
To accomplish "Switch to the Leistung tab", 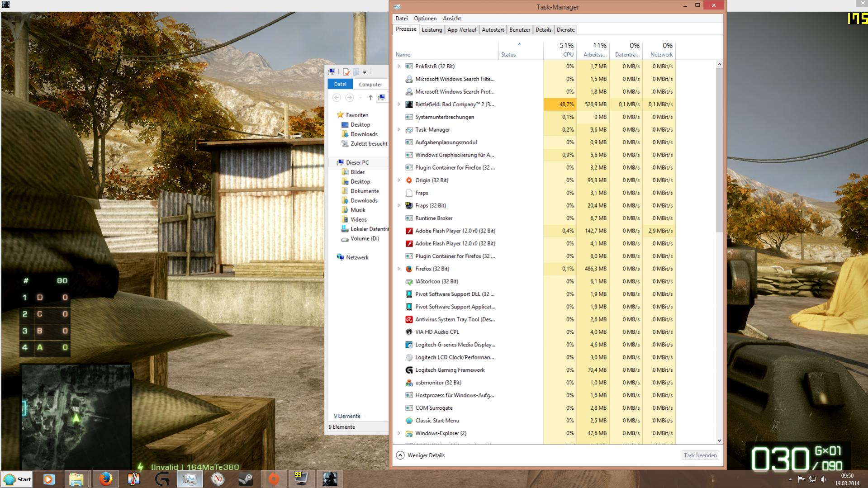I will tap(432, 30).
